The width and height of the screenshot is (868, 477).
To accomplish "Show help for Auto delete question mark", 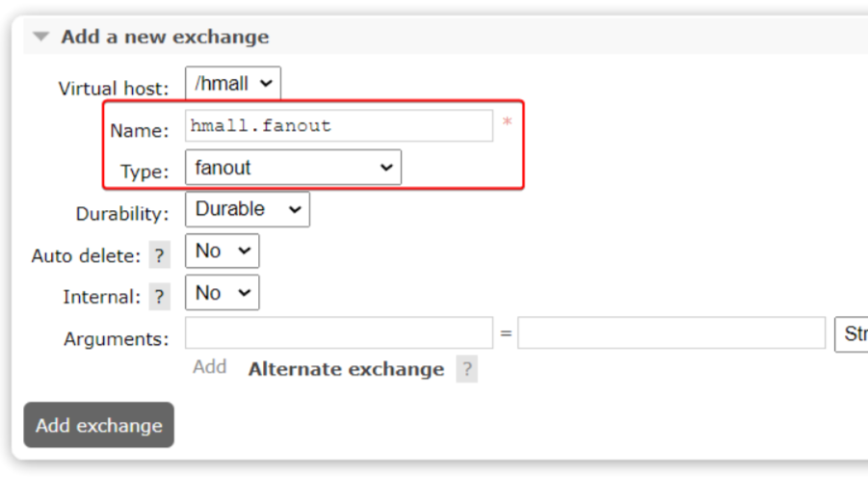I will click(x=159, y=256).
